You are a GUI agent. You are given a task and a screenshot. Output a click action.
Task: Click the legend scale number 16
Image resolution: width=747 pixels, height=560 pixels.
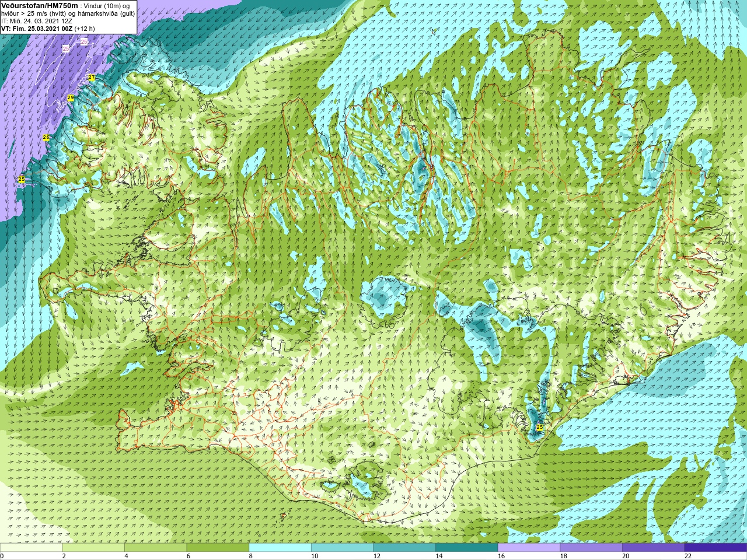tap(501, 556)
